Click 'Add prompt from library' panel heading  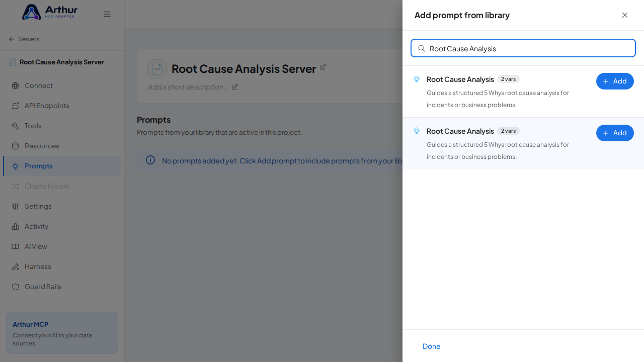pyautogui.click(x=462, y=15)
